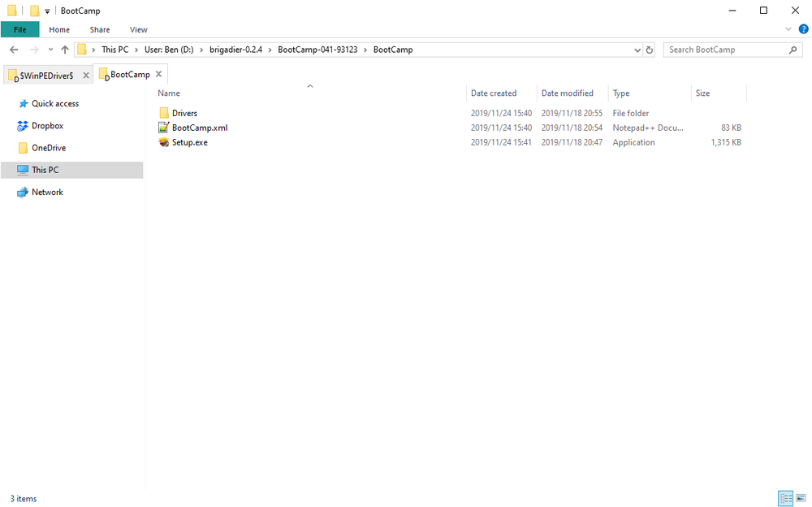This screenshot has width=812, height=507.
Task: Select the Drivers folder name
Action: [184, 113]
